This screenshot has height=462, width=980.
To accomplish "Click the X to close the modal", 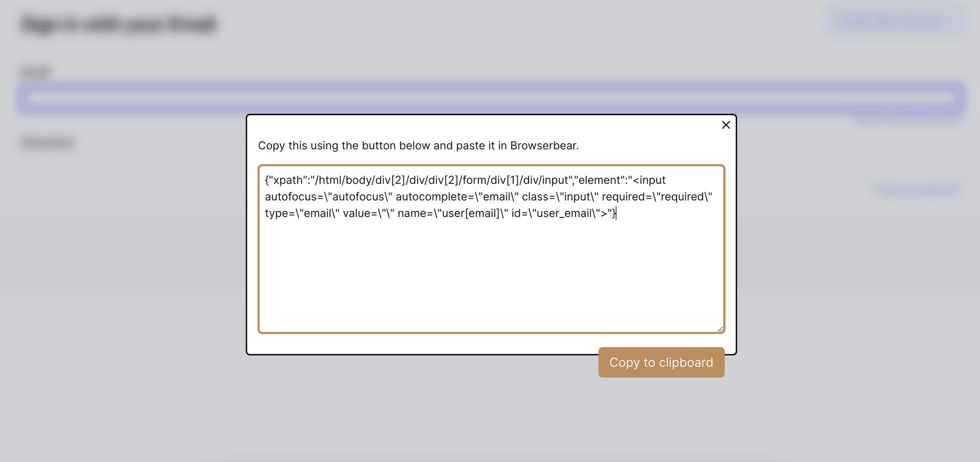I will point(726,125).
